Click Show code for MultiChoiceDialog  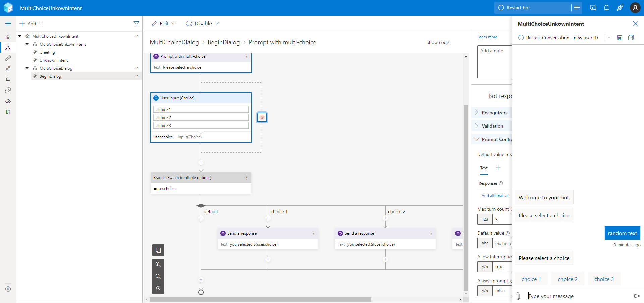tap(438, 42)
